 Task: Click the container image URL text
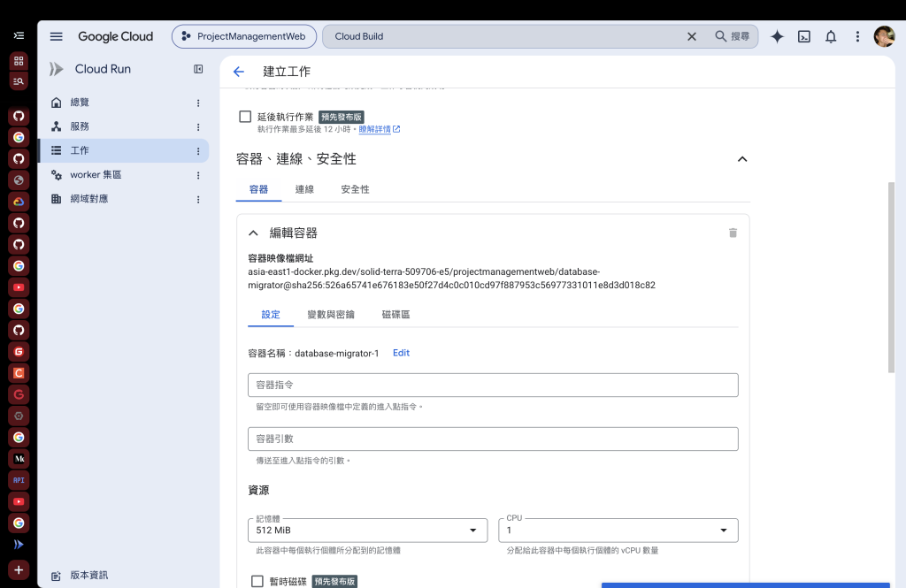(451, 279)
